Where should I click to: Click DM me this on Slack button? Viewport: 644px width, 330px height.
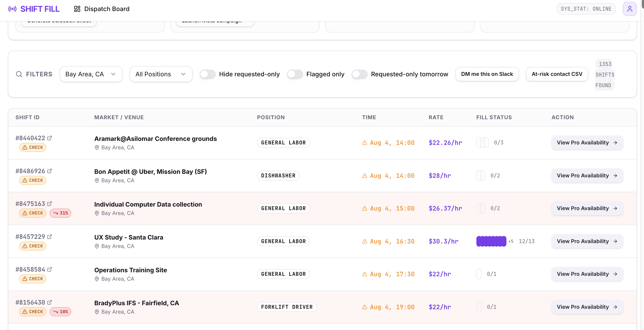pyautogui.click(x=487, y=74)
